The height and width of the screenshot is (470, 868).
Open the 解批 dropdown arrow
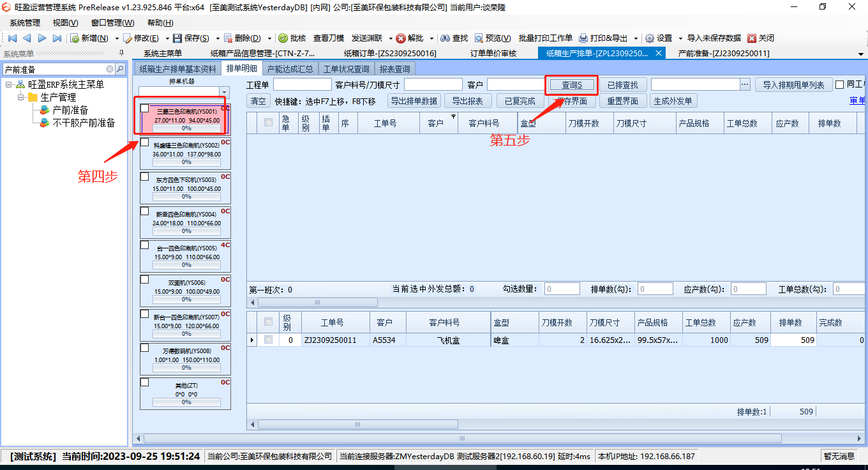[x=432, y=38]
